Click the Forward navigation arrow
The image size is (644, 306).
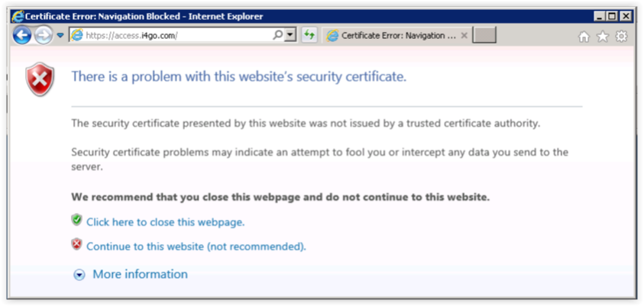[x=44, y=36]
